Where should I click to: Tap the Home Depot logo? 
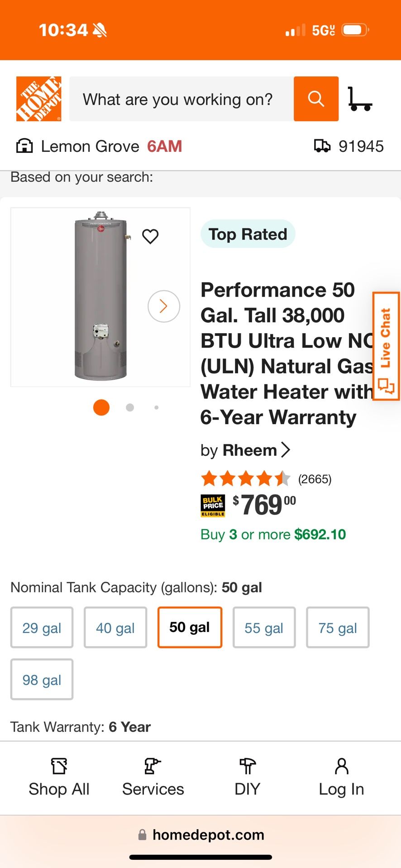[x=39, y=99]
